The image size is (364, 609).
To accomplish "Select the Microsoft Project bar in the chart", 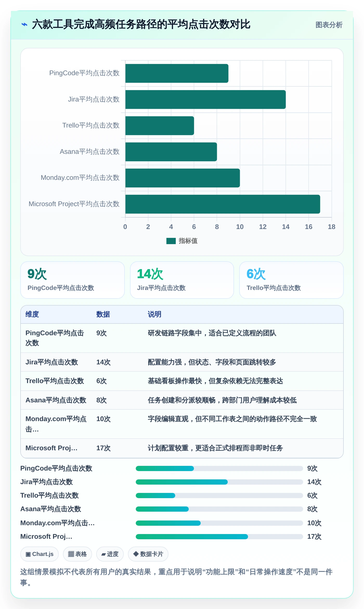I will [223, 204].
